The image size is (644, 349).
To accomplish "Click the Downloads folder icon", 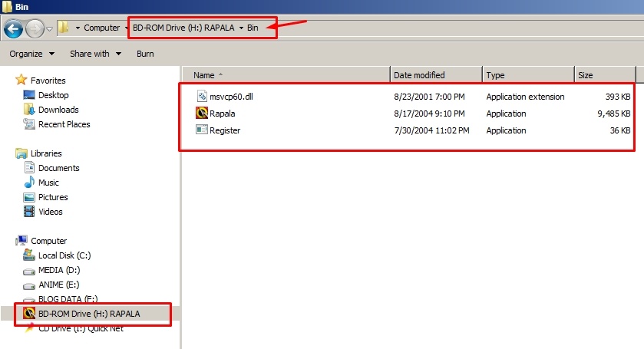I will [29, 109].
